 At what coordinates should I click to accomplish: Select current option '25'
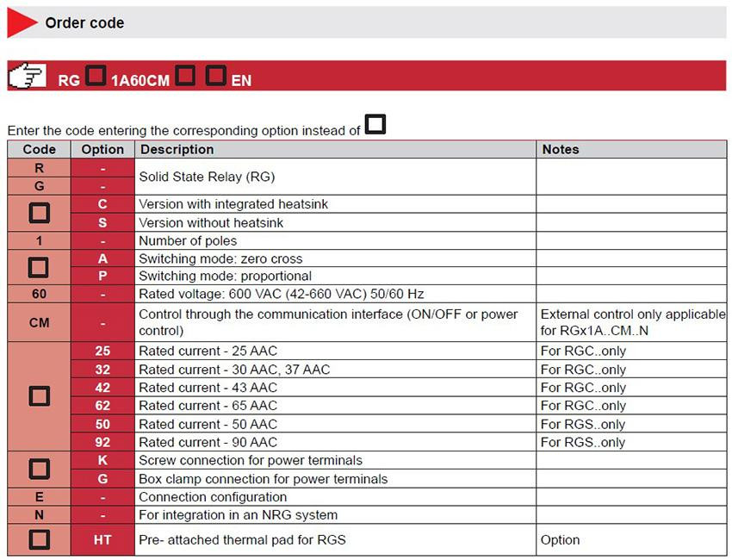pyautogui.click(x=102, y=351)
